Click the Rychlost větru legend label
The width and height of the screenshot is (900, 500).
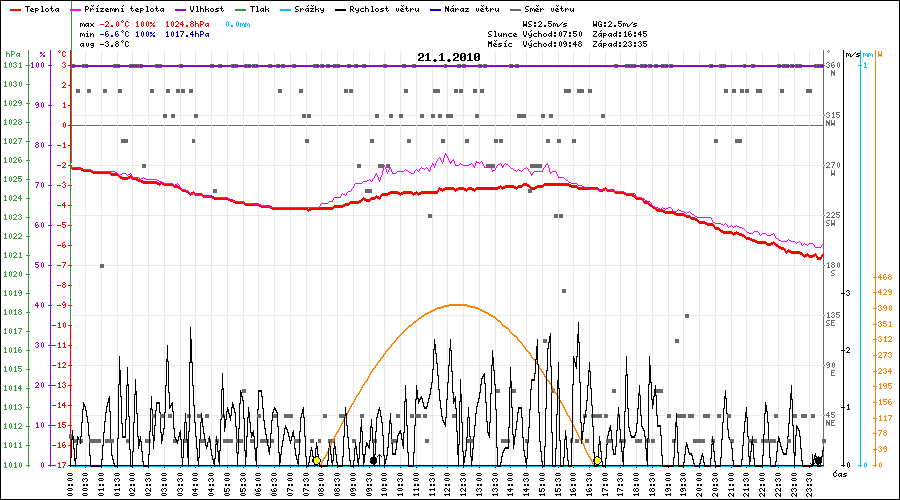385,8
